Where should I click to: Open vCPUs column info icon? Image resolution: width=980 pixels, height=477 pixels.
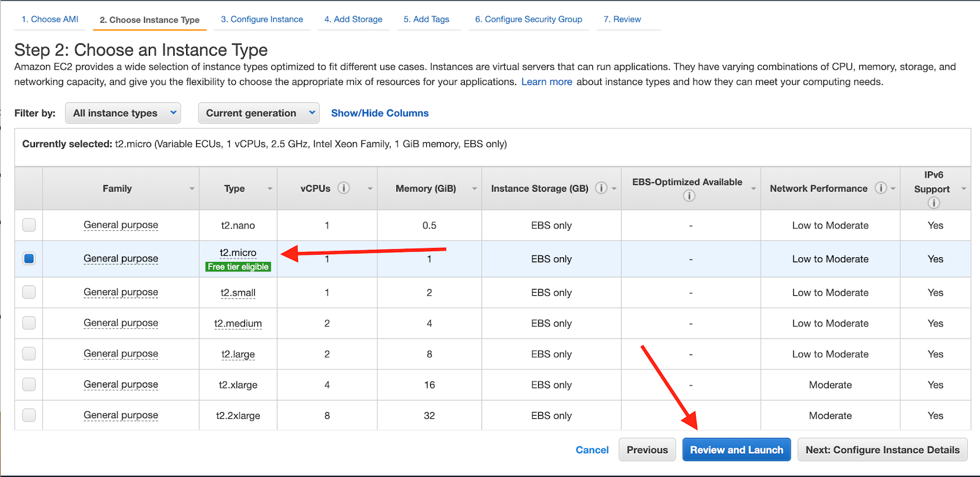(x=344, y=188)
